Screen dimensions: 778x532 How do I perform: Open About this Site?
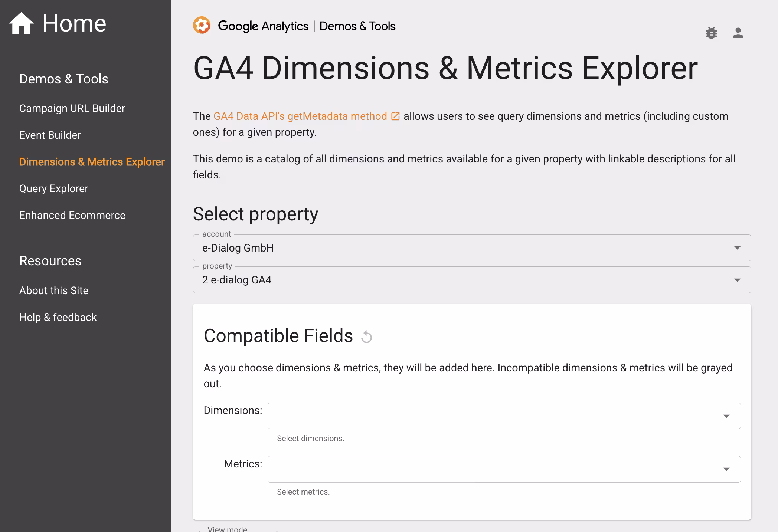(54, 290)
